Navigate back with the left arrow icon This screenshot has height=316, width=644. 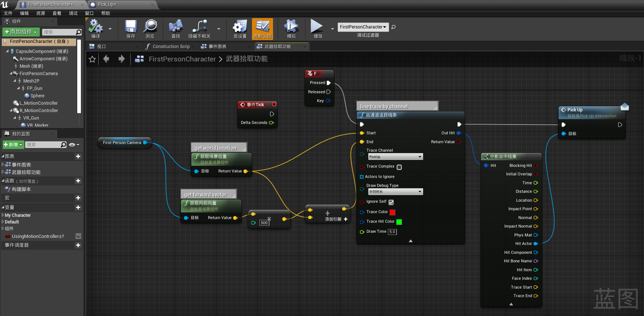point(106,59)
